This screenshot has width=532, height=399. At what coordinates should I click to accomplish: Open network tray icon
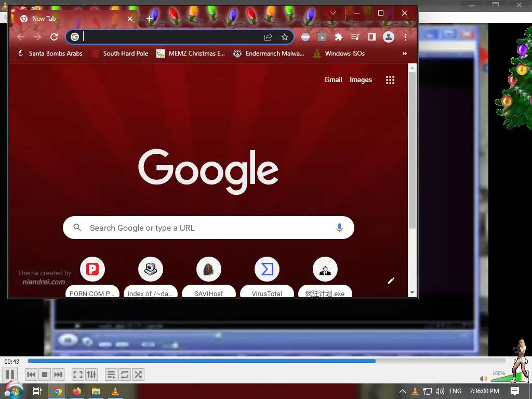428,391
